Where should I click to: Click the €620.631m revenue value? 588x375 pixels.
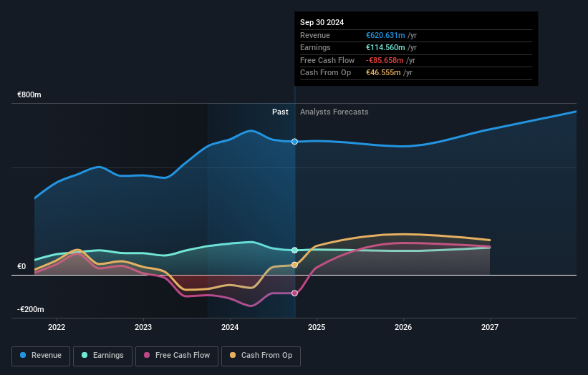(385, 35)
